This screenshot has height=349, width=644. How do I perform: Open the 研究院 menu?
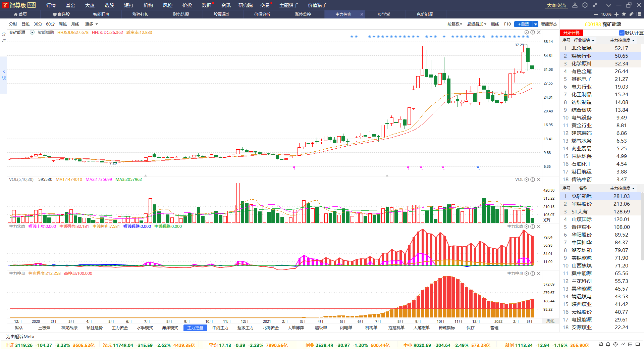pos(246,5)
